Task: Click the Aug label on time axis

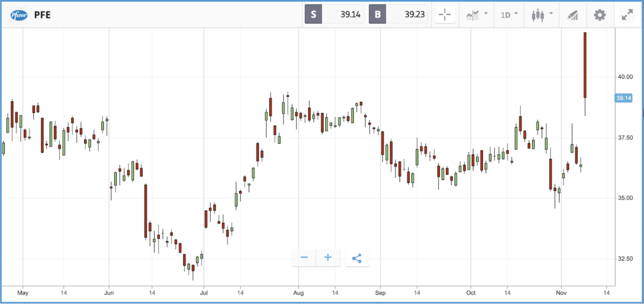Action: click(x=299, y=293)
